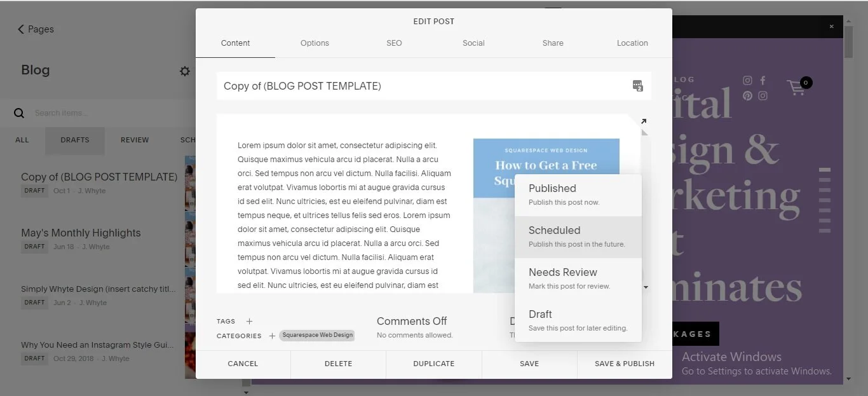Open Simply Whyte Design draft post

click(99, 295)
